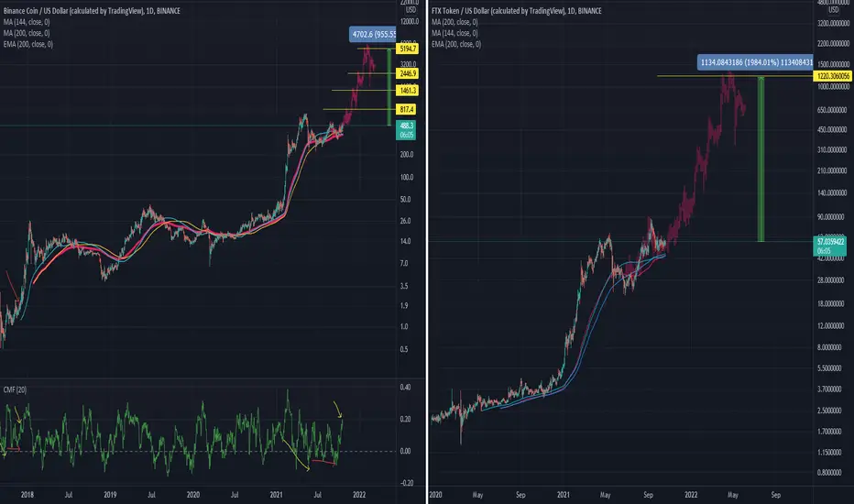854x504 pixels.
Task: Click the 1.9 price axis value
Action: click(404, 305)
